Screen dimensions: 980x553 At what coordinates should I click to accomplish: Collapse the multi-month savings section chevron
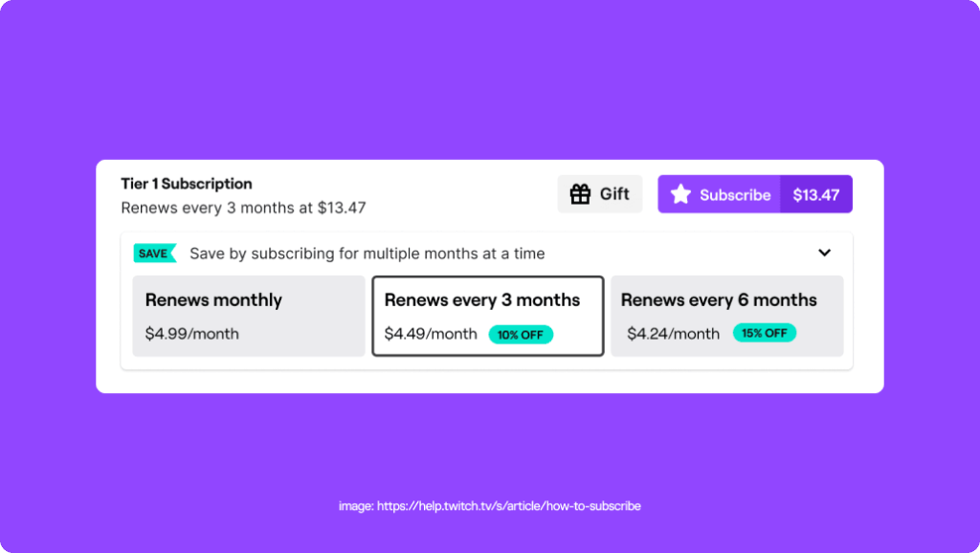(x=824, y=253)
